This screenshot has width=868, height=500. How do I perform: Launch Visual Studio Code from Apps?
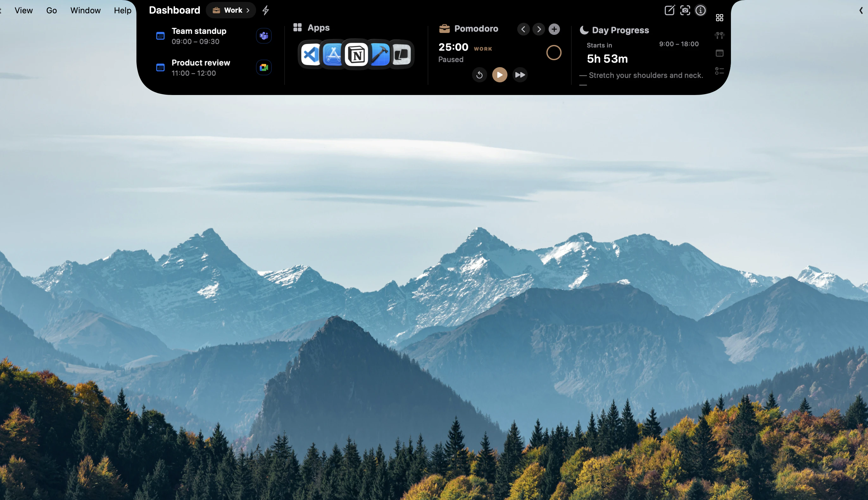pos(311,54)
